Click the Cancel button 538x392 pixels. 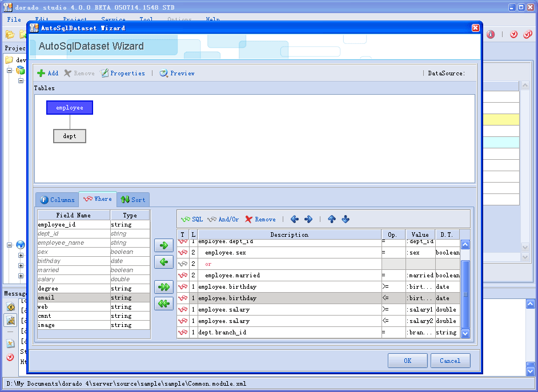(x=450, y=361)
